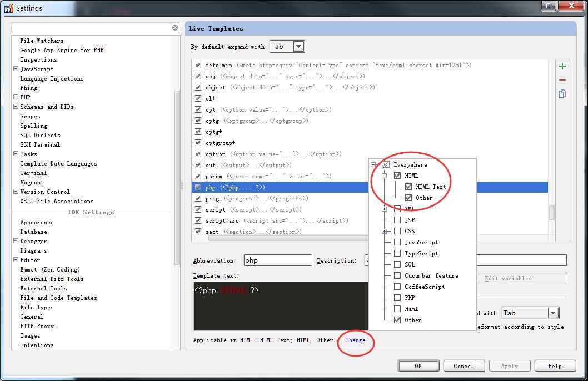
Task: Select Language Injections in settings tree
Action: 52,78
